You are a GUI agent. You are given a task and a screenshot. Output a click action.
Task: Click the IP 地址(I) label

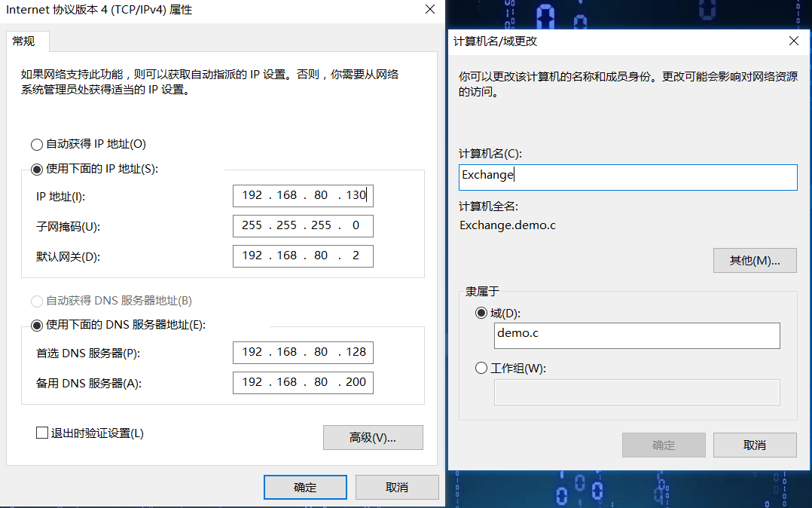pyautogui.click(x=60, y=197)
